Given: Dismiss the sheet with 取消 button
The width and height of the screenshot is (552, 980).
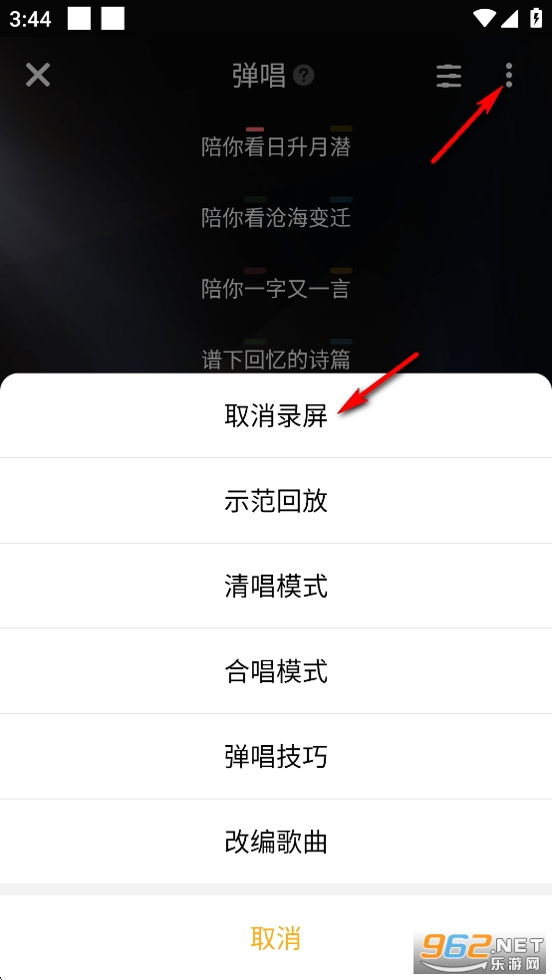Looking at the screenshot, I should [276, 938].
